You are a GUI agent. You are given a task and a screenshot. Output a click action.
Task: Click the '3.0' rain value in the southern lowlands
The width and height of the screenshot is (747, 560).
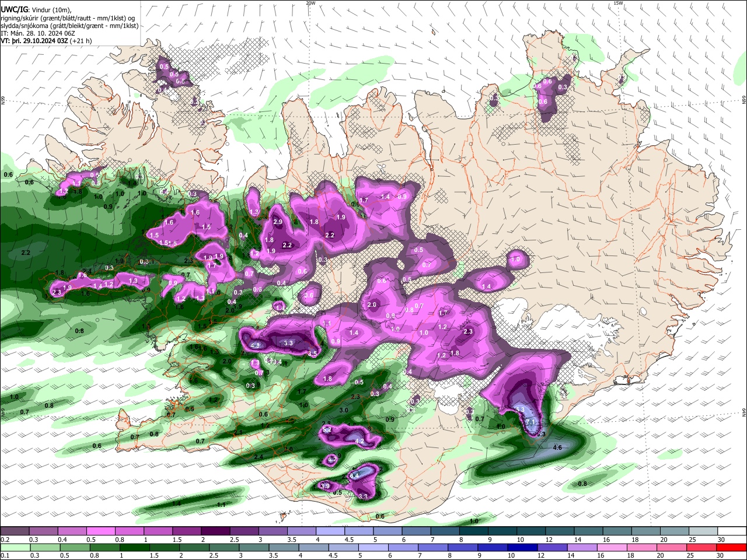tap(344, 411)
